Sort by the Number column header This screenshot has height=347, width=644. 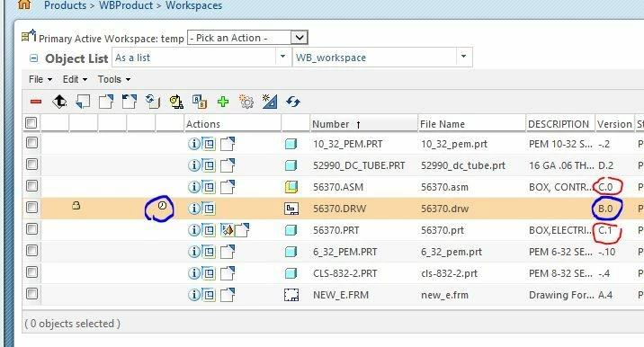coord(363,123)
